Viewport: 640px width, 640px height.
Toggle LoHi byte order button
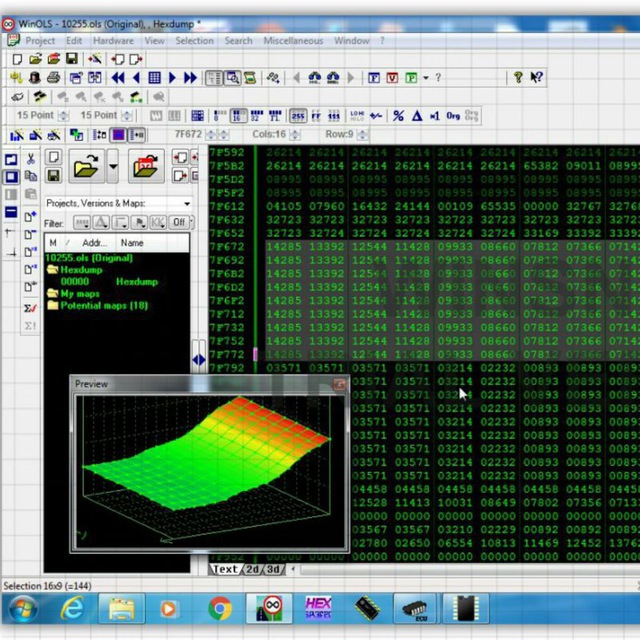pos(357,116)
